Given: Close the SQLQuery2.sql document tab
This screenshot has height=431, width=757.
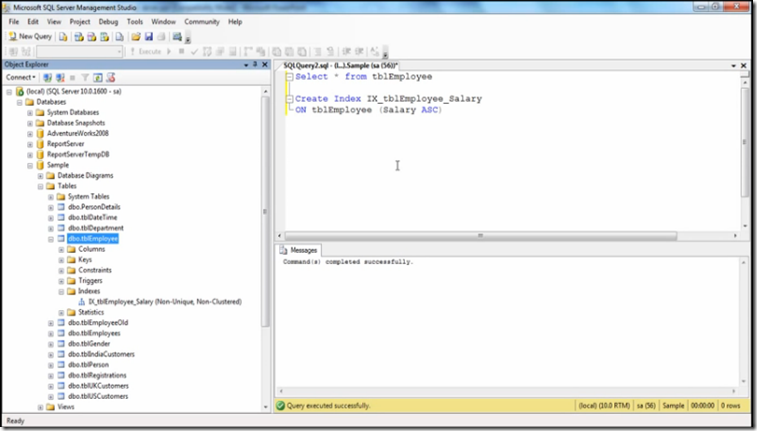Looking at the screenshot, I should pos(743,65).
